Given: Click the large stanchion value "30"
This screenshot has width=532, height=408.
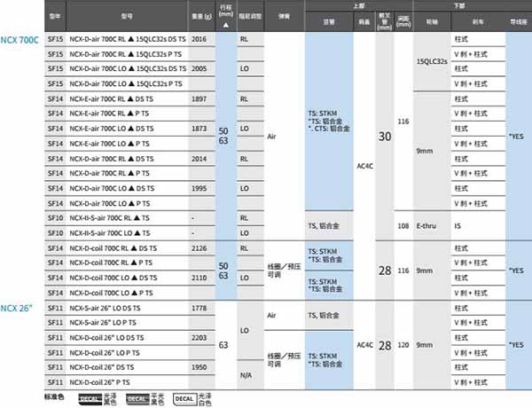Looking at the screenshot, I should coord(385,137).
